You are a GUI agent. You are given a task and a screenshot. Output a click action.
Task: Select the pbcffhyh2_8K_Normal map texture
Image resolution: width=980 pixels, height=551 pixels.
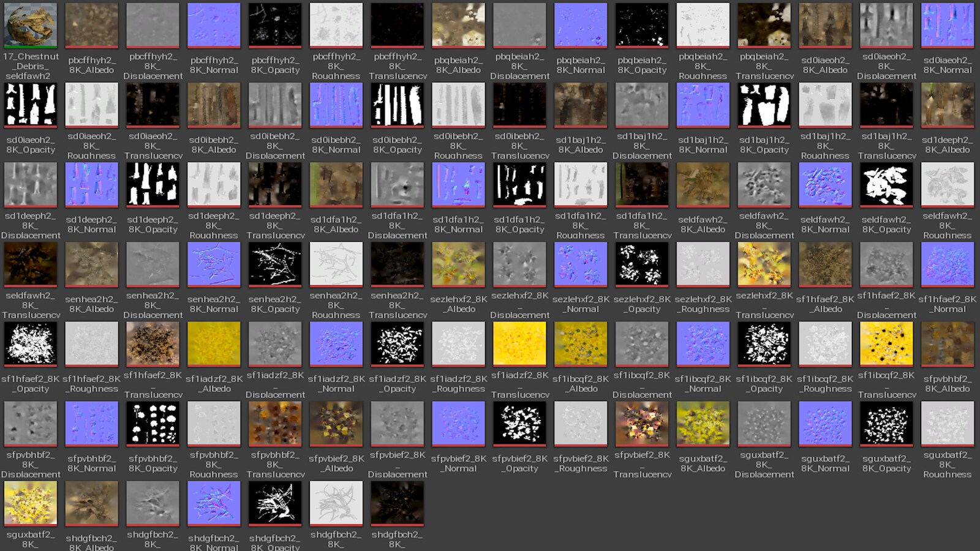pyautogui.click(x=214, y=25)
